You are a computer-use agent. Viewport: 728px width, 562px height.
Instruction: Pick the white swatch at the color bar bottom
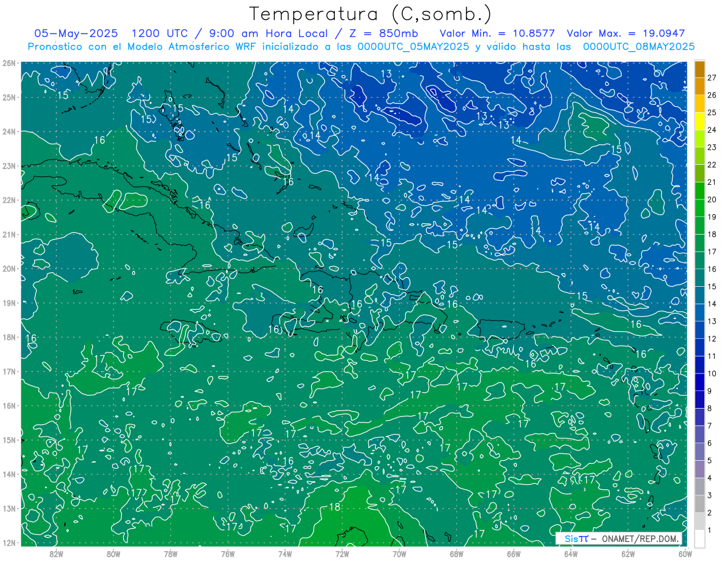point(699,538)
